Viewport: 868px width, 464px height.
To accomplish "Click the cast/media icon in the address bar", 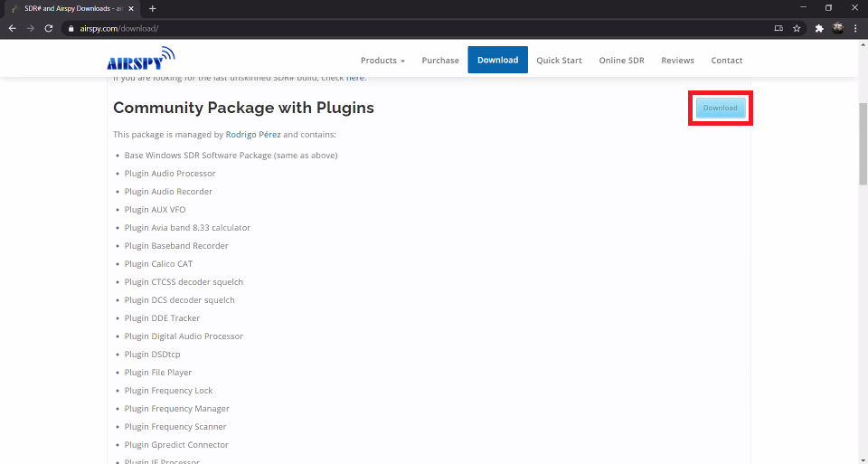I will (x=778, y=28).
